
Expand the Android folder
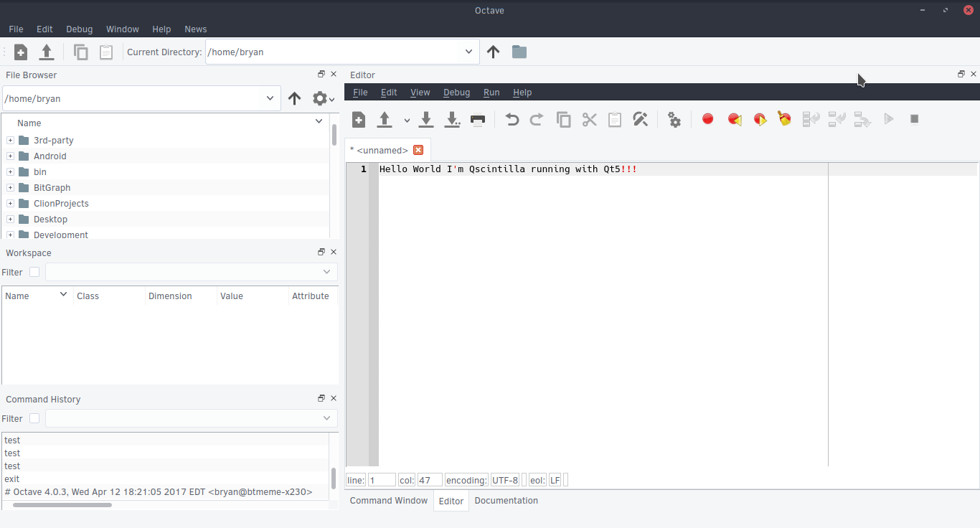pyautogui.click(x=10, y=156)
